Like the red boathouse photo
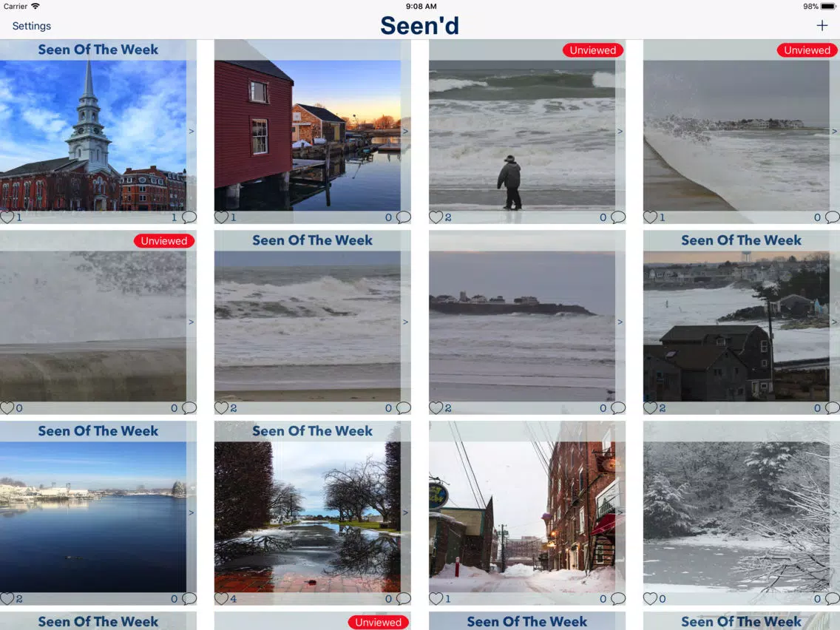 [221, 217]
